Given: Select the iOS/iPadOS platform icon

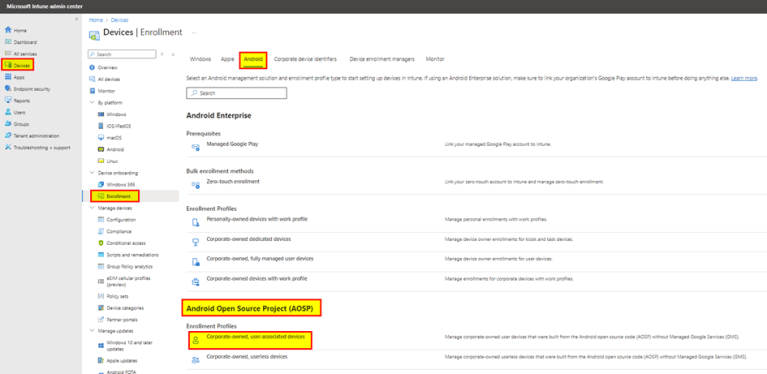Looking at the screenshot, I should (x=101, y=126).
